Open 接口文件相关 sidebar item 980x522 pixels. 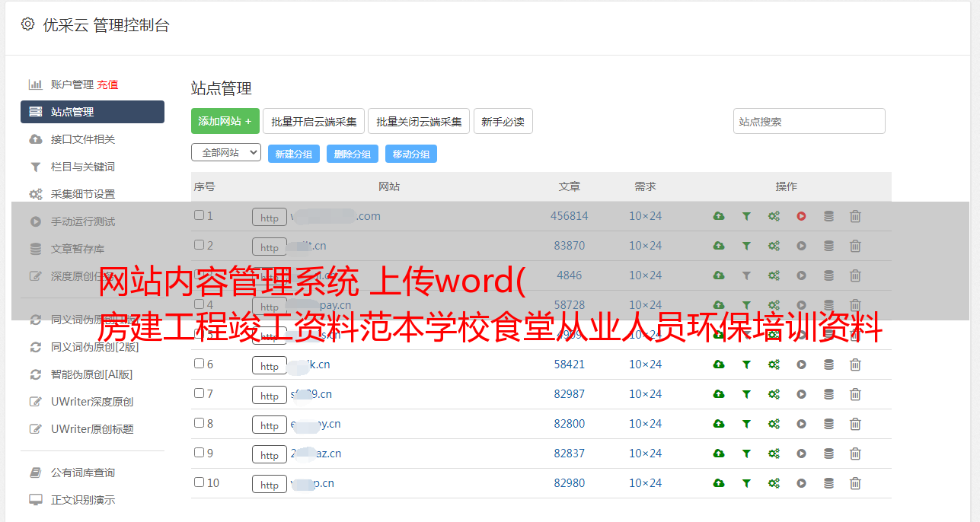[83, 139]
